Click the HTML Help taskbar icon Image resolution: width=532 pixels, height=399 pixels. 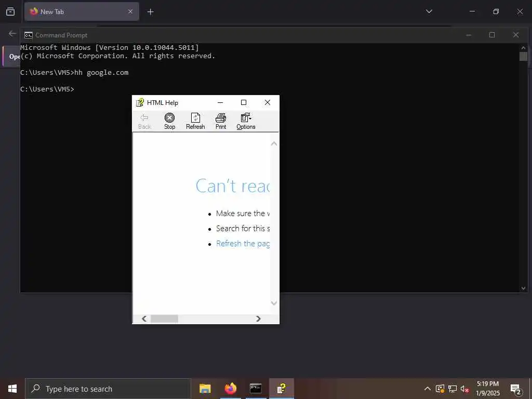pyautogui.click(x=281, y=389)
